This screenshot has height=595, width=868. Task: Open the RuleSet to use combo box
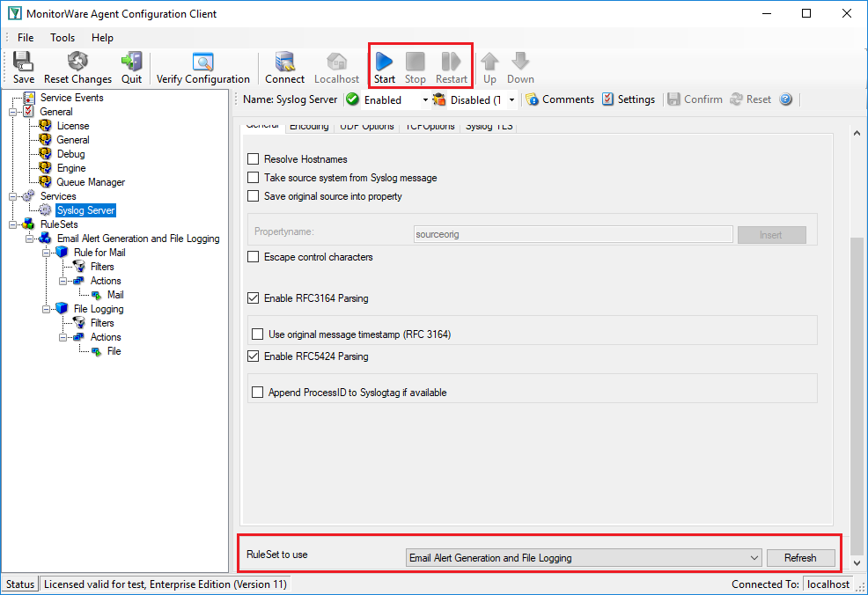(584, 558)
